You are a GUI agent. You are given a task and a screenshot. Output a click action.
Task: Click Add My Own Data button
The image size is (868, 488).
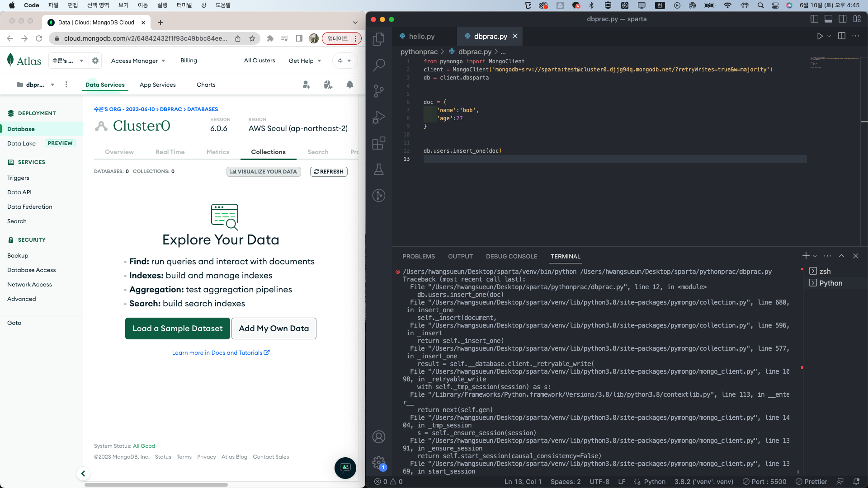(274, 328)
